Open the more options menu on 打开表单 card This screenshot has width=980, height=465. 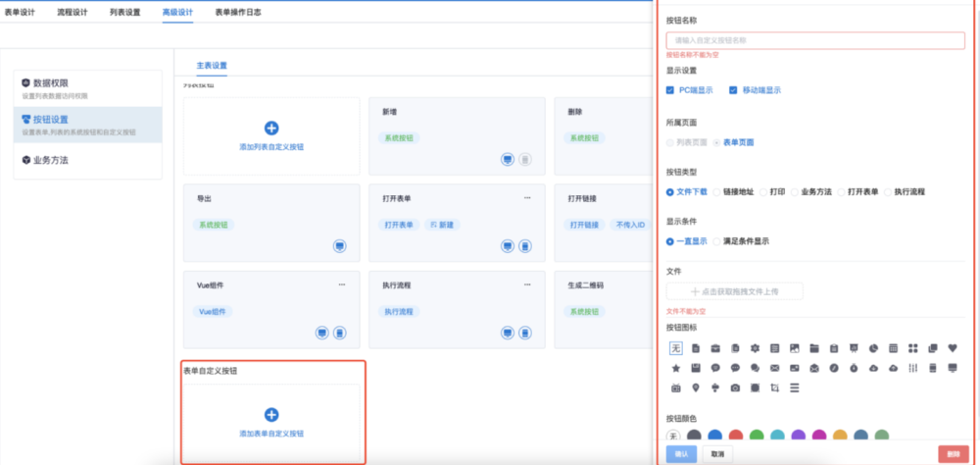[527, 198]
